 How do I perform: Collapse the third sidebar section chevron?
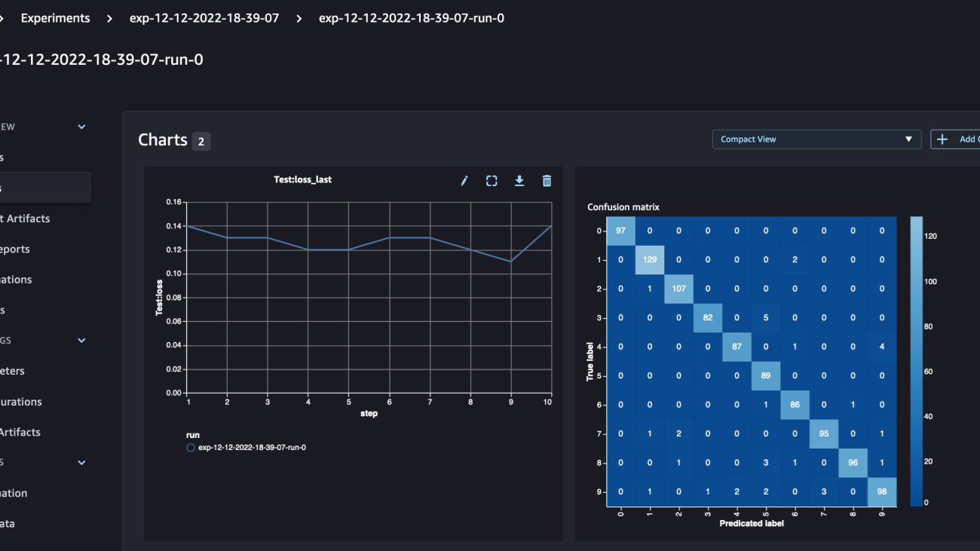tap(81, 463)
